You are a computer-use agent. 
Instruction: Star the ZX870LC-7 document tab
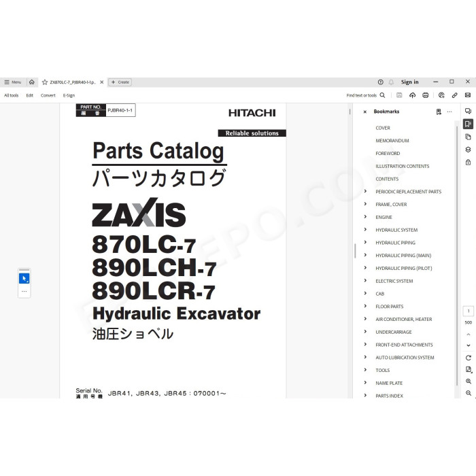pyautogui.click(x=45, y=82)
